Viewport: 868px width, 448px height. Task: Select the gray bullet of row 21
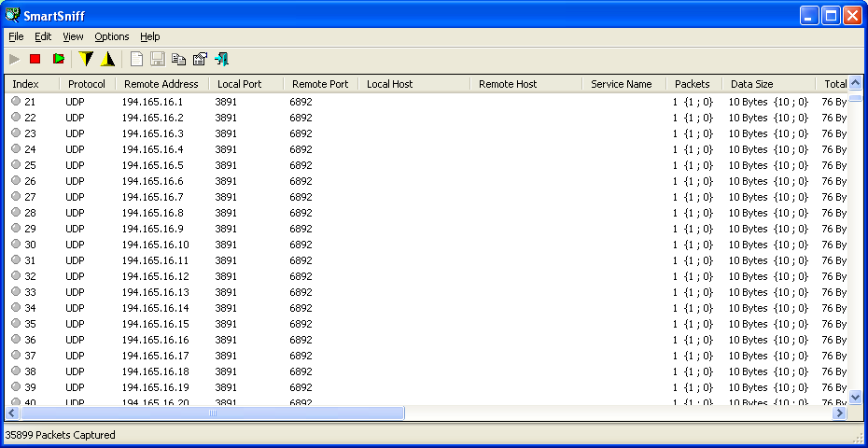(x=16, y=102)
